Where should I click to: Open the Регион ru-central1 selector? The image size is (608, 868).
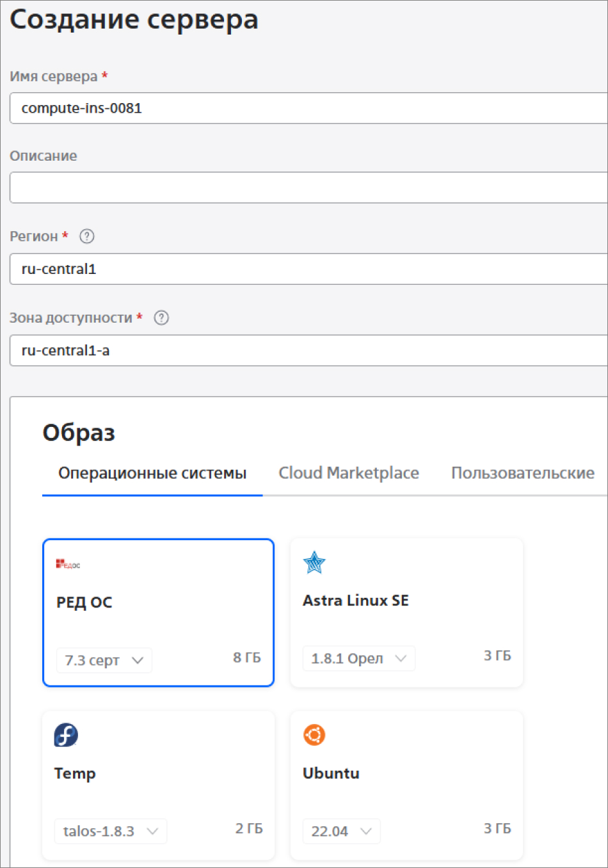[x=307, y=269]
